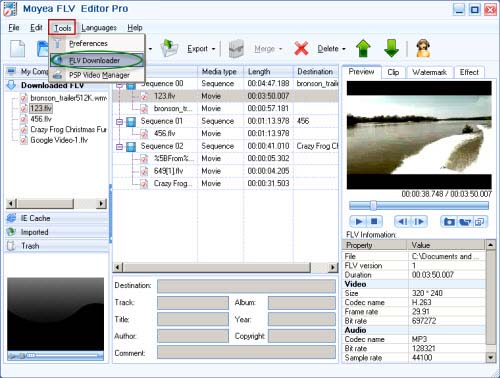Switch to the Watermark tab
The height and width of the screenshot is (378, 500).
coord(429,72)
